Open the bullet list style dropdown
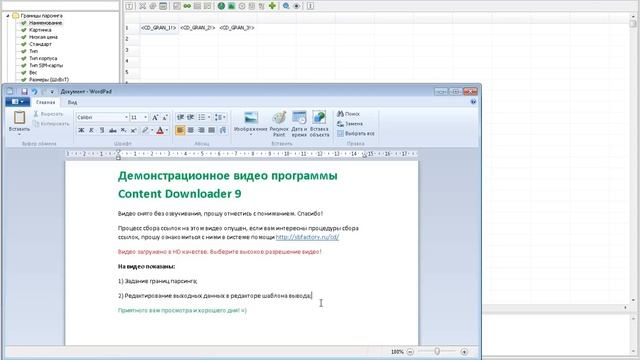Viewport: 640px width, 360px height. point(209,117)
